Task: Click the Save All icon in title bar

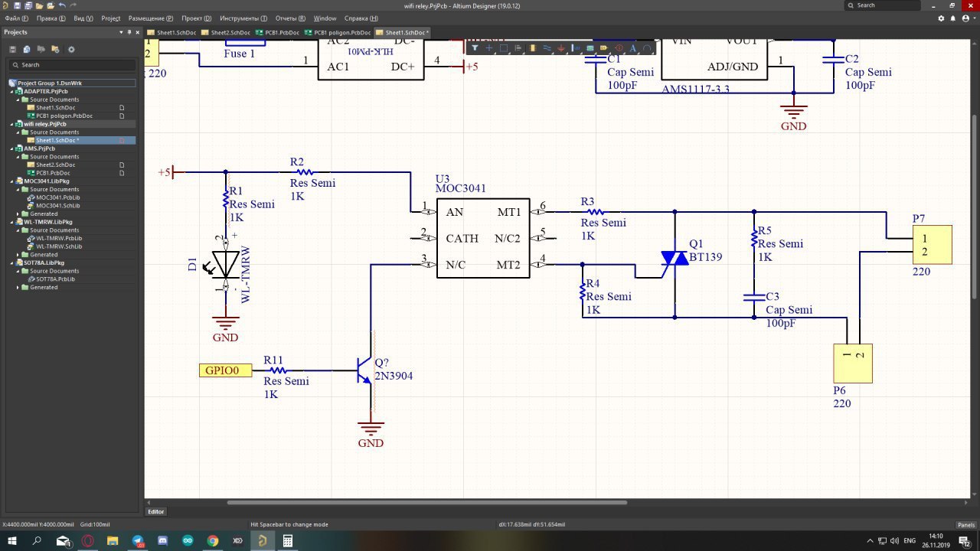Action: [x=28, y=5]
